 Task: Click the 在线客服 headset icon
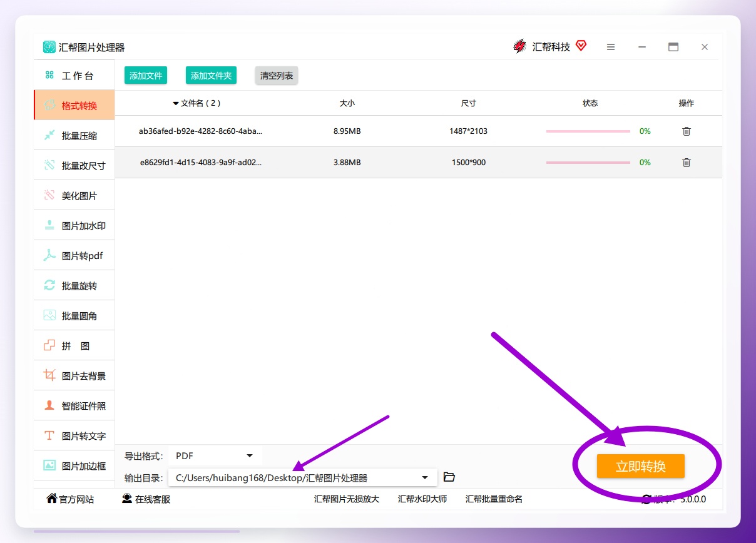127,499
